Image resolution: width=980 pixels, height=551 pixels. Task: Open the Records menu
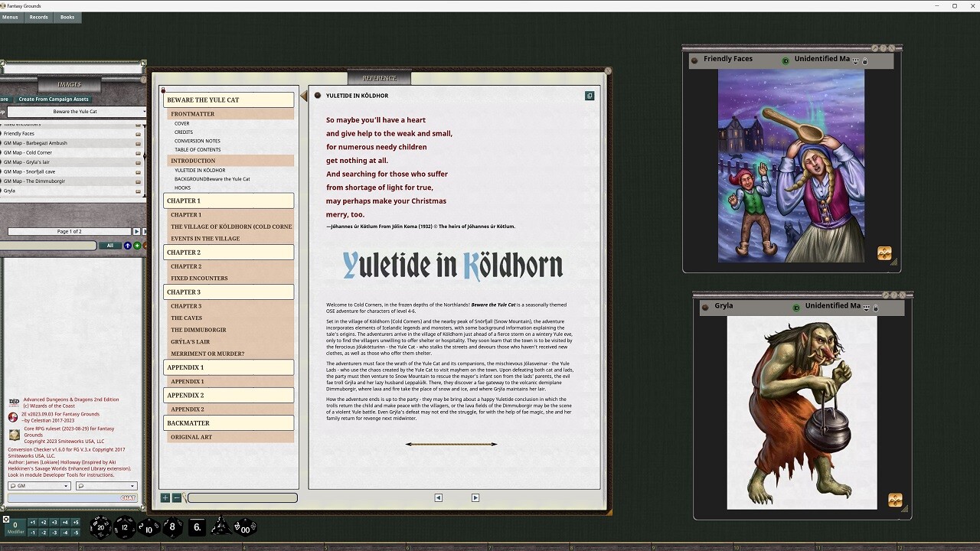coord(39,17)
